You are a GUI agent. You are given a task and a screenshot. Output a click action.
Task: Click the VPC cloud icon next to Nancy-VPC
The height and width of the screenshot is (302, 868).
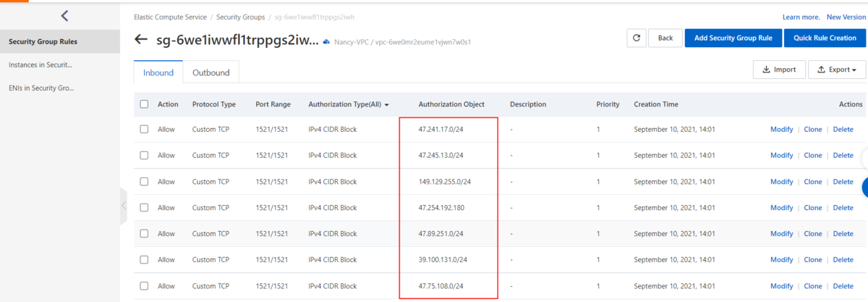pos(327,42)
